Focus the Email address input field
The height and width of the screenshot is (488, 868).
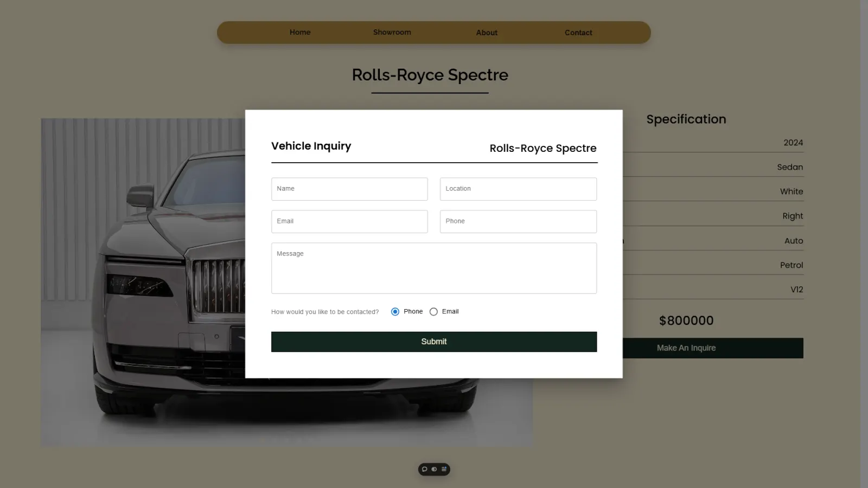(x=349, y=221)
